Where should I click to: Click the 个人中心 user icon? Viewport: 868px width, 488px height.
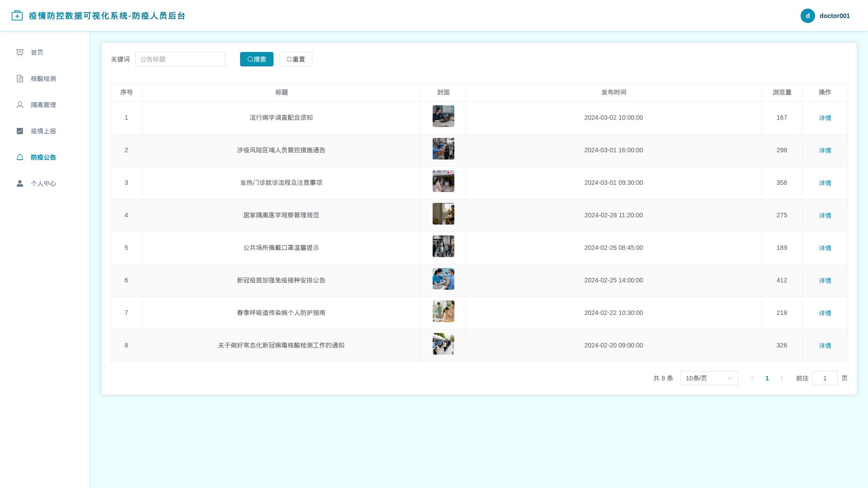pos(20,183)
